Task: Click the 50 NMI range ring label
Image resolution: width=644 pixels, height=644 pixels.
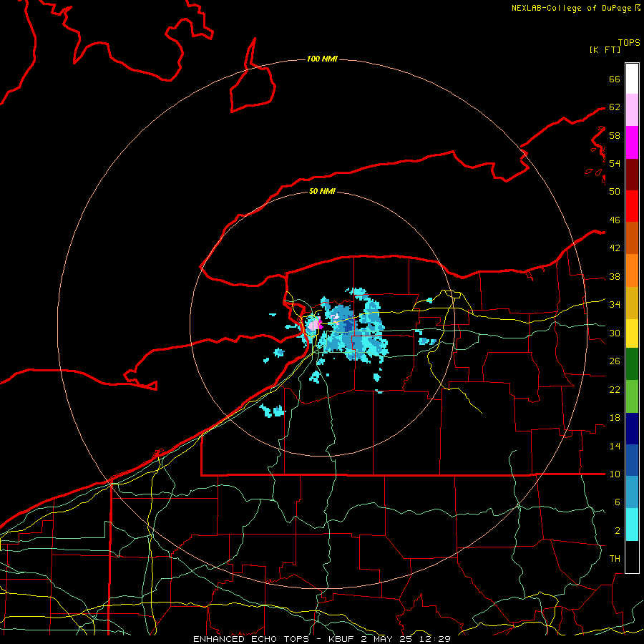Action: point(322,191)
